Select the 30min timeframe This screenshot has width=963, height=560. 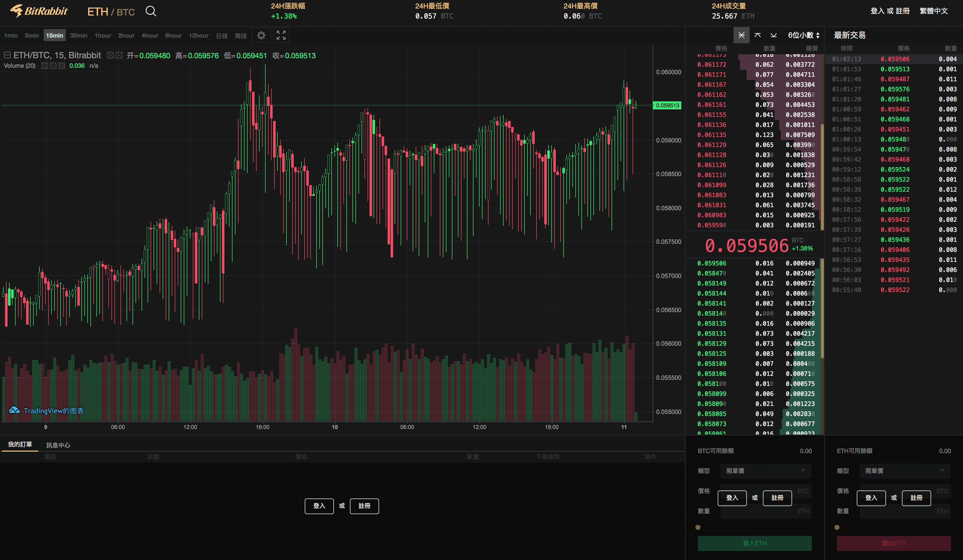tap(79, 36)
